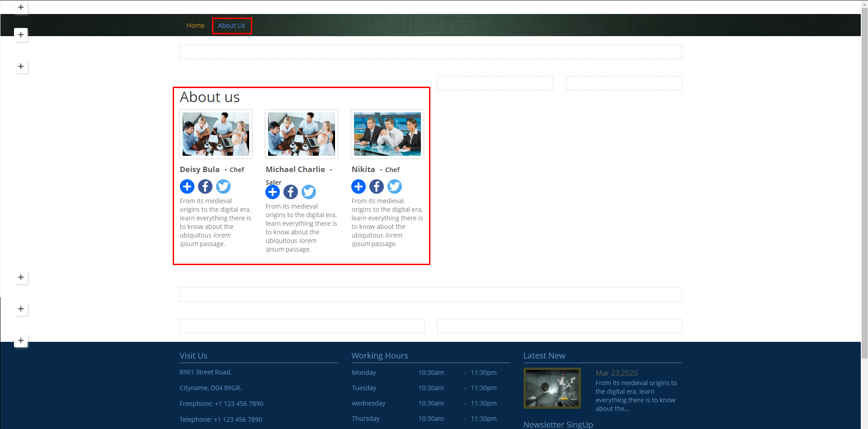Screen dimensions: 868x429
Task: Click the name 'Deisy Bula'
Action: pos(200,169)
